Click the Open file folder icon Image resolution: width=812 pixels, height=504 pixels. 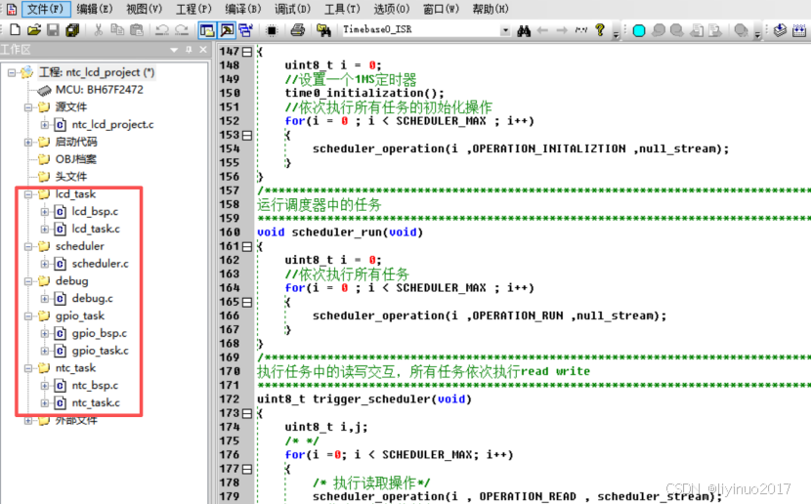click(x=34, y=30)
